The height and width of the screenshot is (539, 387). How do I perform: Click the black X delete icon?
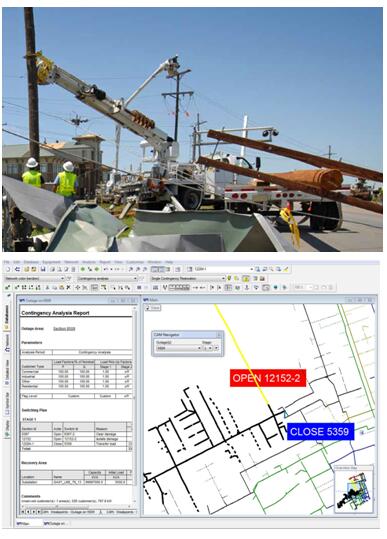[68, 287]
